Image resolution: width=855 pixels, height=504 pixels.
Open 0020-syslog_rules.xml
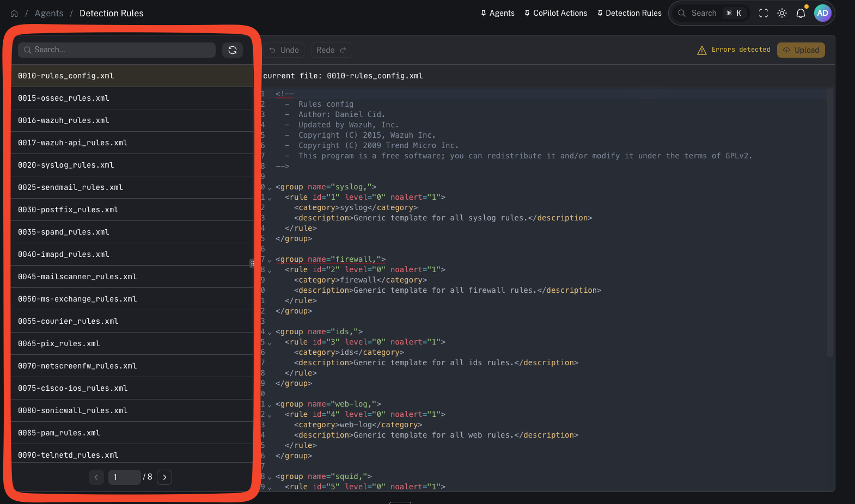(132, 165)
